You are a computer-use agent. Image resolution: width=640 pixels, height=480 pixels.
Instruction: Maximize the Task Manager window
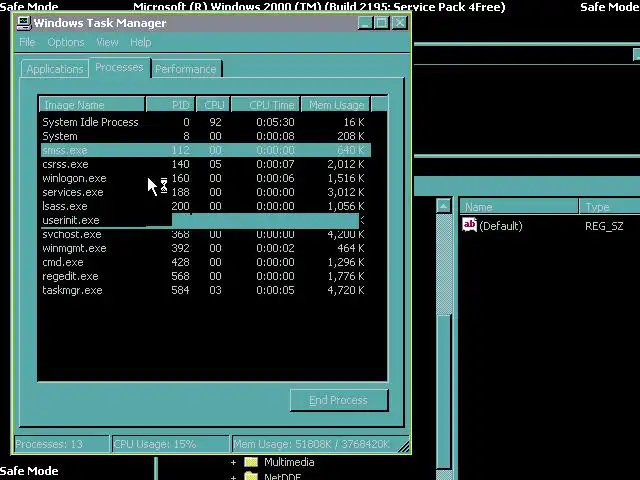pyautogui.click(x=382, y=23)
